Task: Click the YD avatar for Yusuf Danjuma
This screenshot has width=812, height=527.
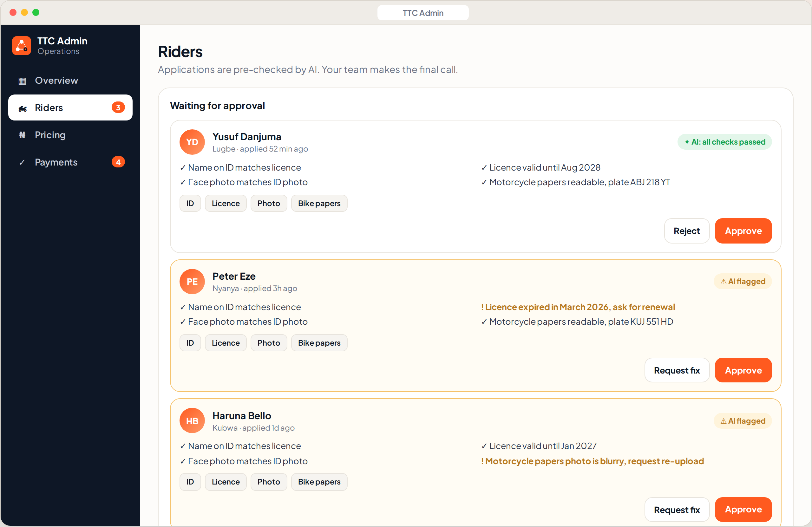Action: (192, 142)
